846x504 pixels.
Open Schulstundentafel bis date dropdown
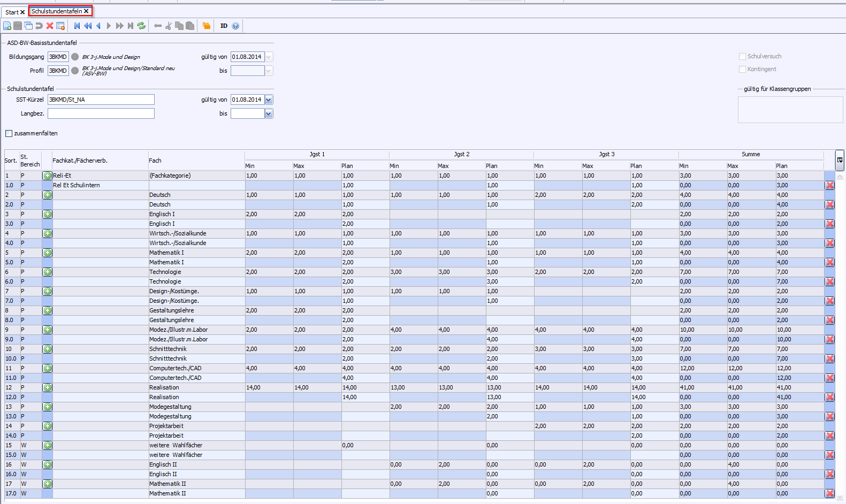tap(269, 113)
